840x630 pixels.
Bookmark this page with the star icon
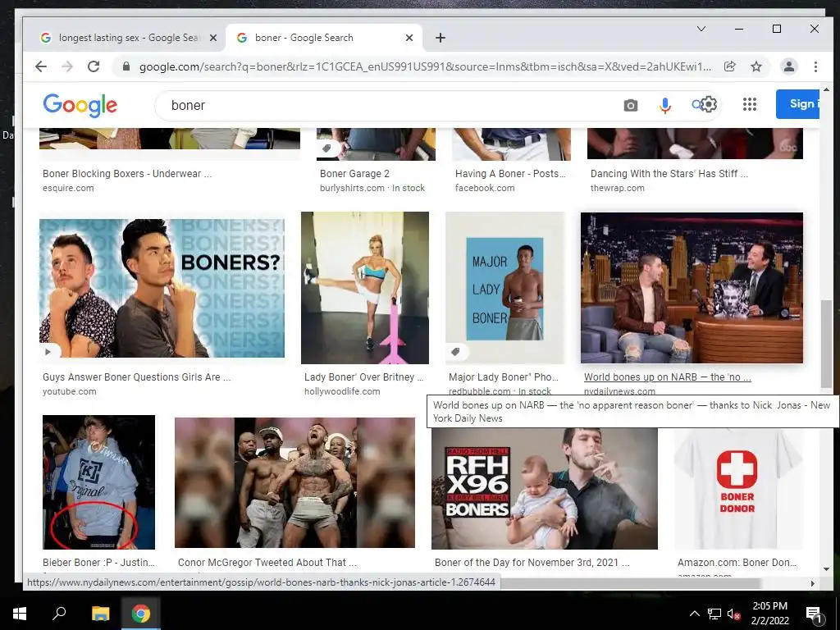coord(756,66)
